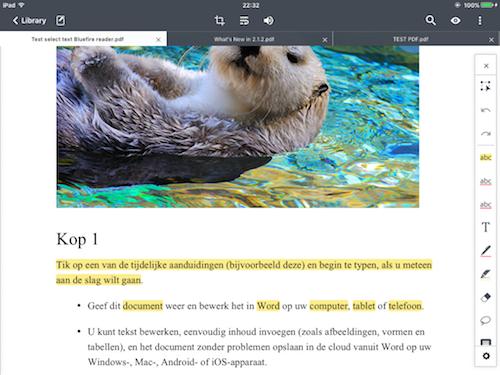Go back to Library

point(29,21)
